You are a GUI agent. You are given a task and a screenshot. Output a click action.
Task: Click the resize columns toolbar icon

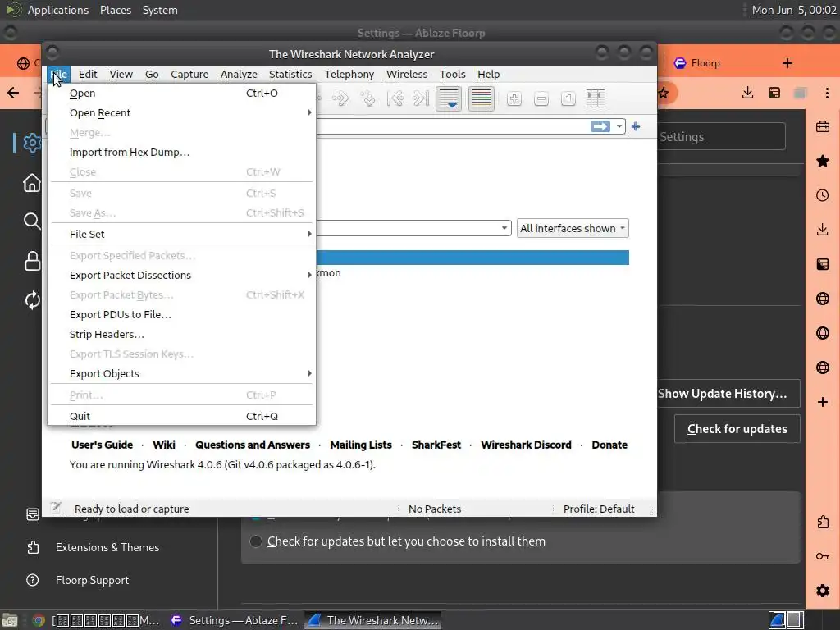coord(596,98)
